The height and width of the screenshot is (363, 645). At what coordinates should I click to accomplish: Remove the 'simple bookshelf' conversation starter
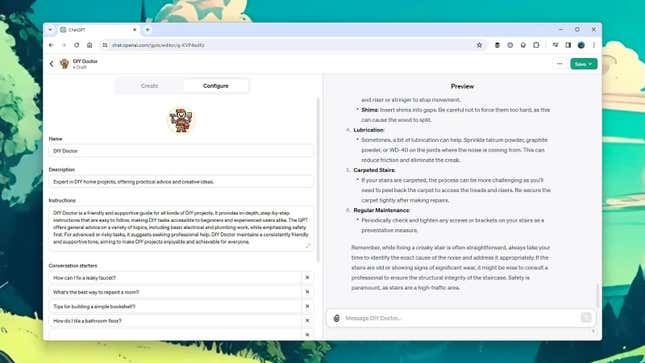coord(307,307)
